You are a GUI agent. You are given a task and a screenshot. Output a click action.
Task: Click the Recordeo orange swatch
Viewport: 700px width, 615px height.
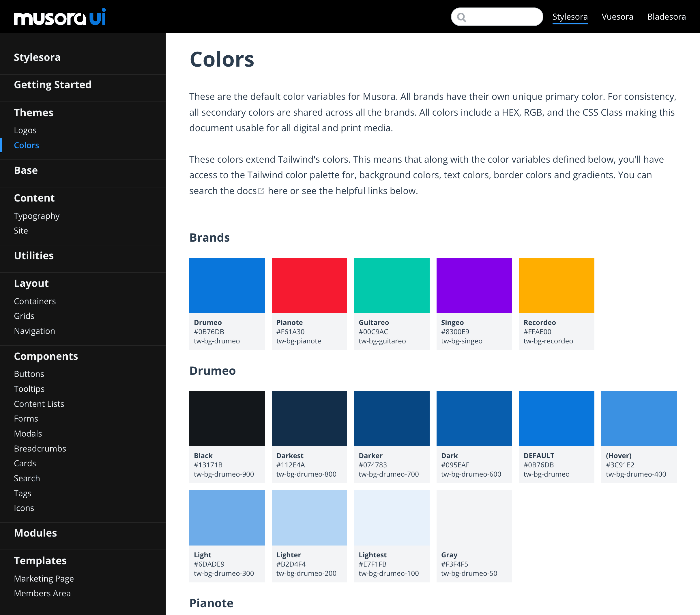pos(557,285)
